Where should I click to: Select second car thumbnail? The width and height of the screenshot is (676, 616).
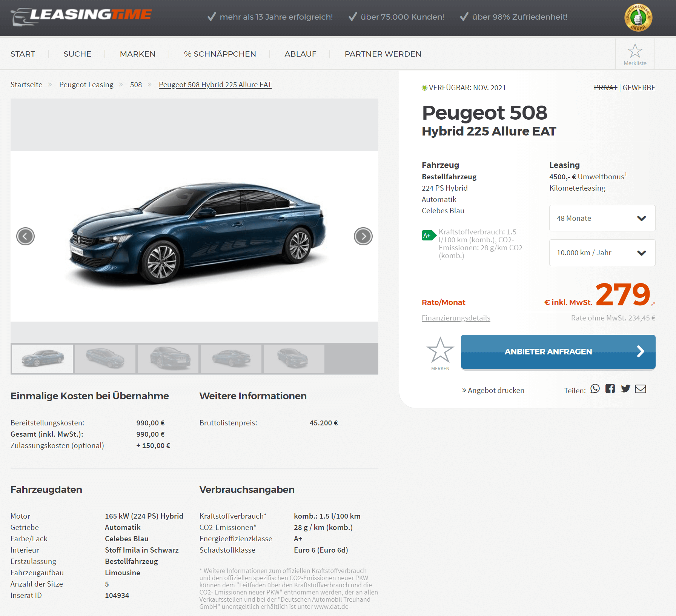click(x=105, y=359)
